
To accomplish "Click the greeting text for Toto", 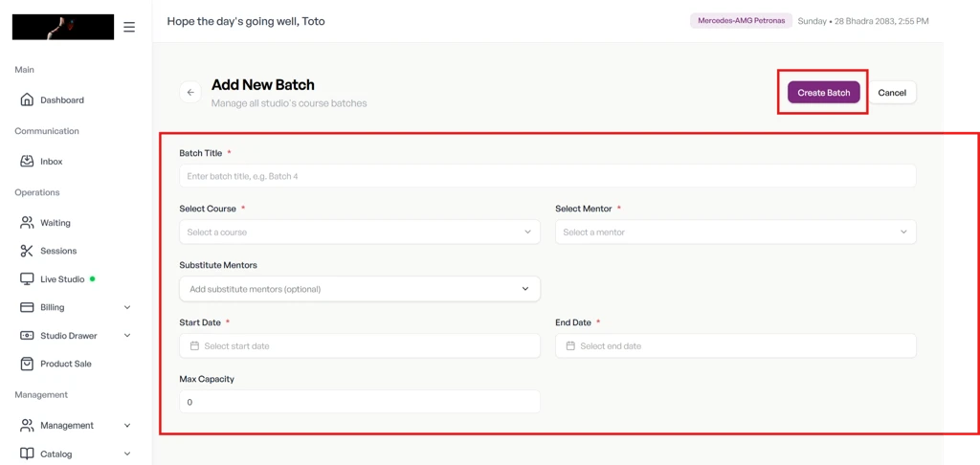I will click(x=246, y=21).
